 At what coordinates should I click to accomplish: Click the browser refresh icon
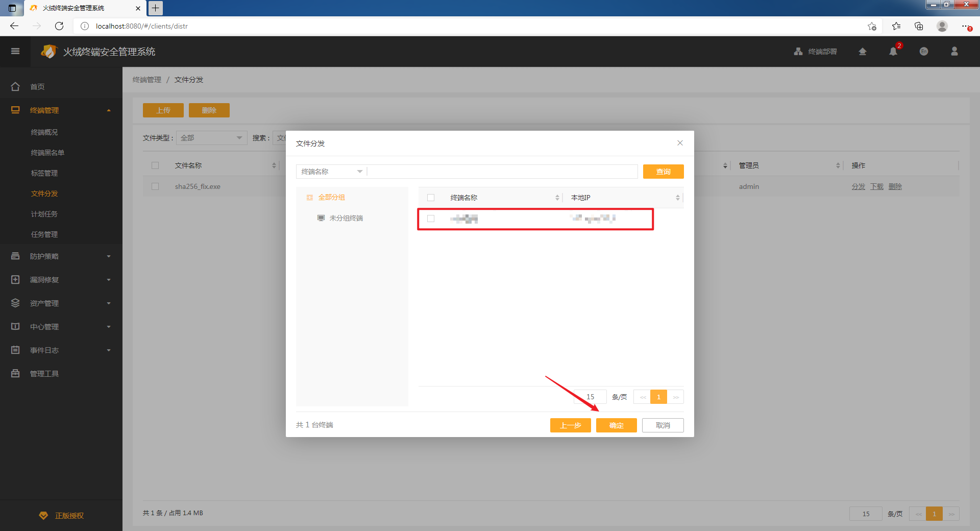tap(59, 26)
